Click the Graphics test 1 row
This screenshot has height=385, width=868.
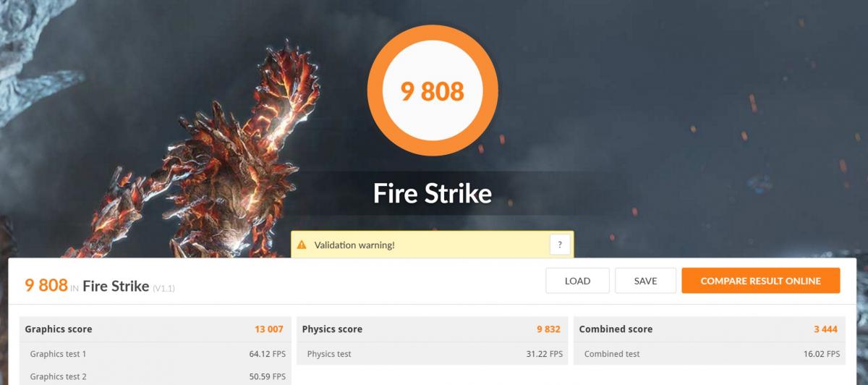[156, 354]
